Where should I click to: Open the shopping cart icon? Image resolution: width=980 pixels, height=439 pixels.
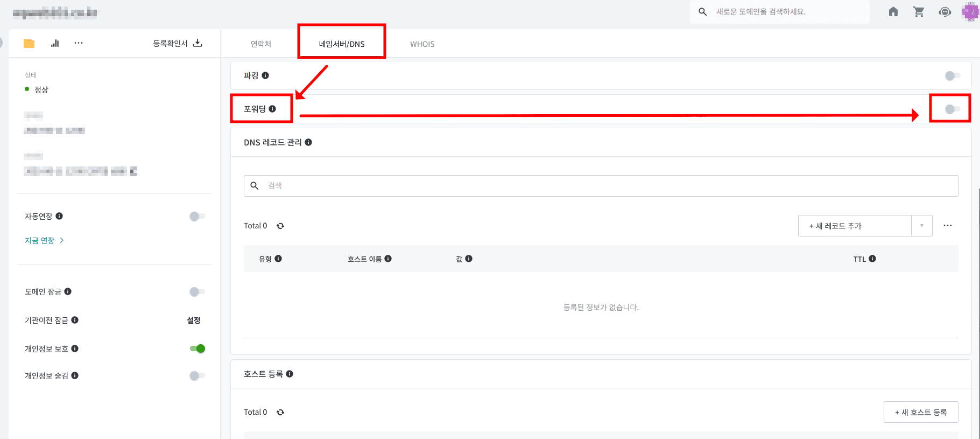pyautogui.click(x=919, y=12)
